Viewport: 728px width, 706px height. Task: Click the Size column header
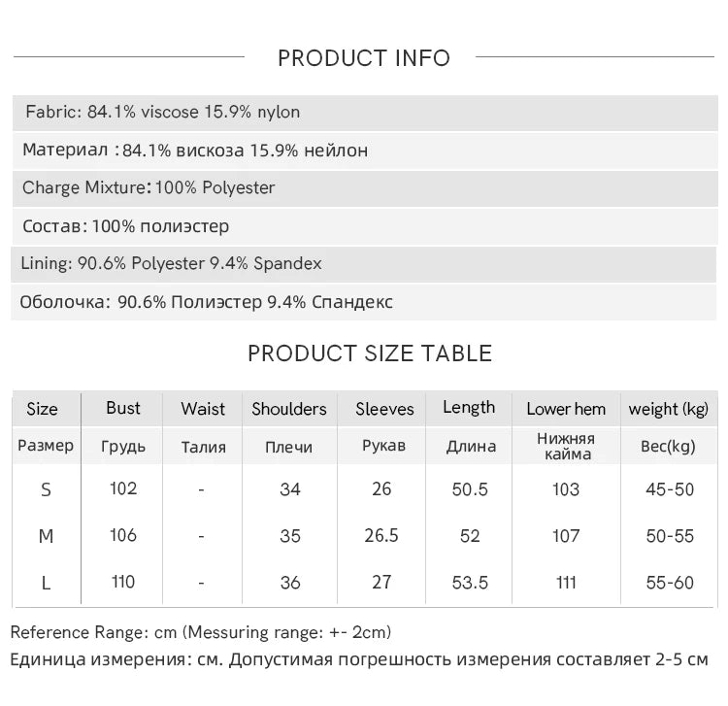43,409
